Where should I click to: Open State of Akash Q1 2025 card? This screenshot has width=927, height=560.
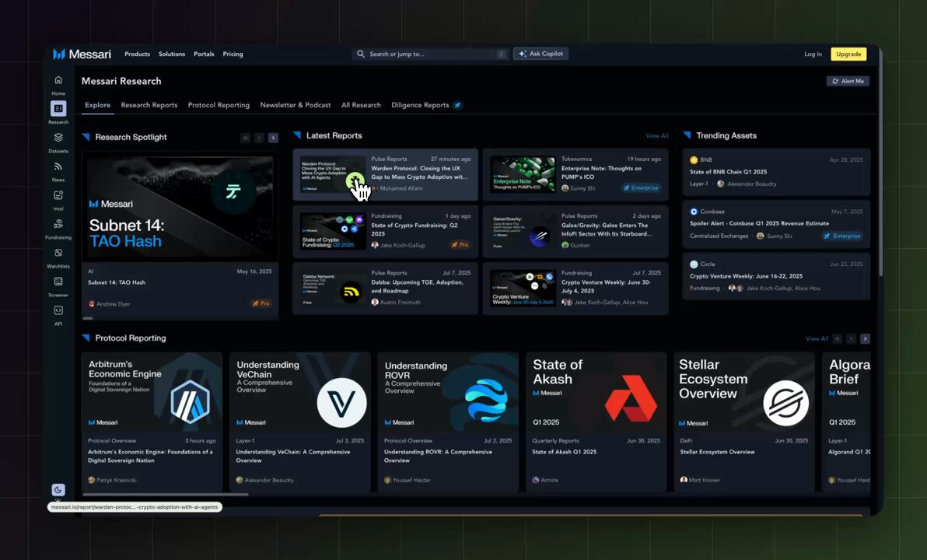click(x=596, y=422)
